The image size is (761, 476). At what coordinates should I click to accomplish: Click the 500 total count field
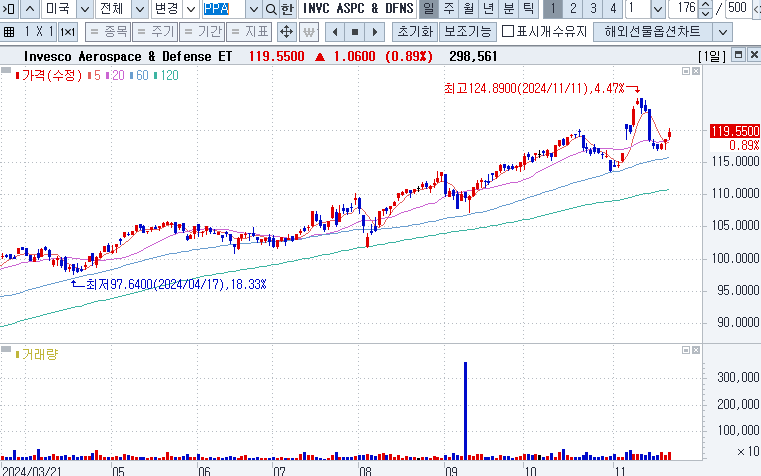click(738, 9)
